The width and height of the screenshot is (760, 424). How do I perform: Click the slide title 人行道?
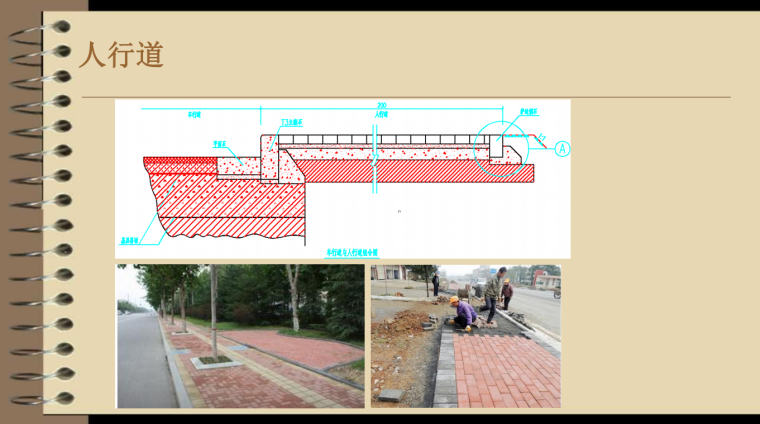(x=121, y=55)
